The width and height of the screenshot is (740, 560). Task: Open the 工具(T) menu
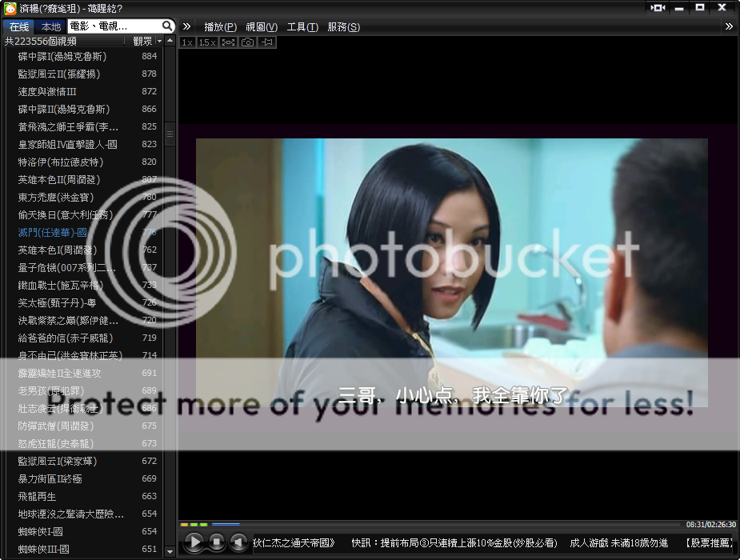[302, 26]
